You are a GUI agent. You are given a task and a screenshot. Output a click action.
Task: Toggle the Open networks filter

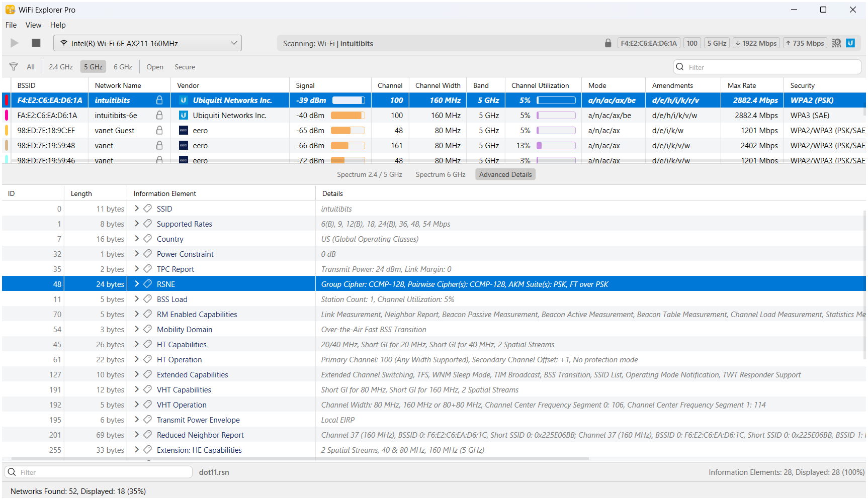point(155,67)
